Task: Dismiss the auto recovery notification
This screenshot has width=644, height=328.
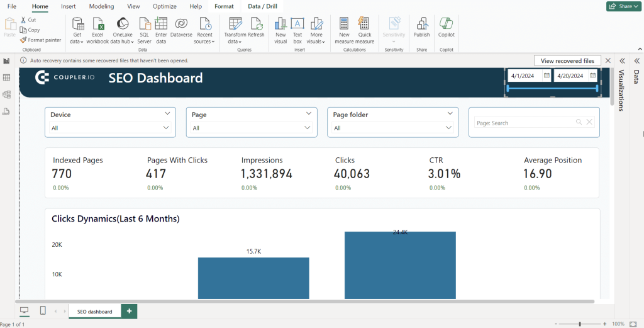Action: coord(608,60)
